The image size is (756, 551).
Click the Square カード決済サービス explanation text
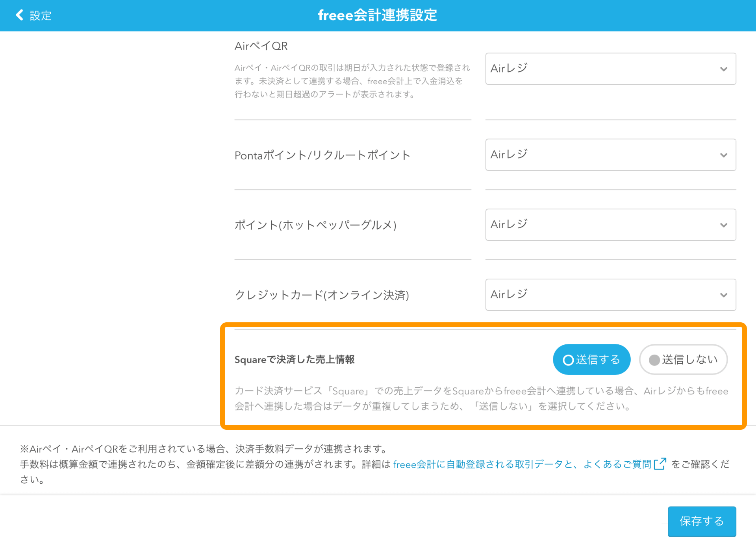(481, 398)
